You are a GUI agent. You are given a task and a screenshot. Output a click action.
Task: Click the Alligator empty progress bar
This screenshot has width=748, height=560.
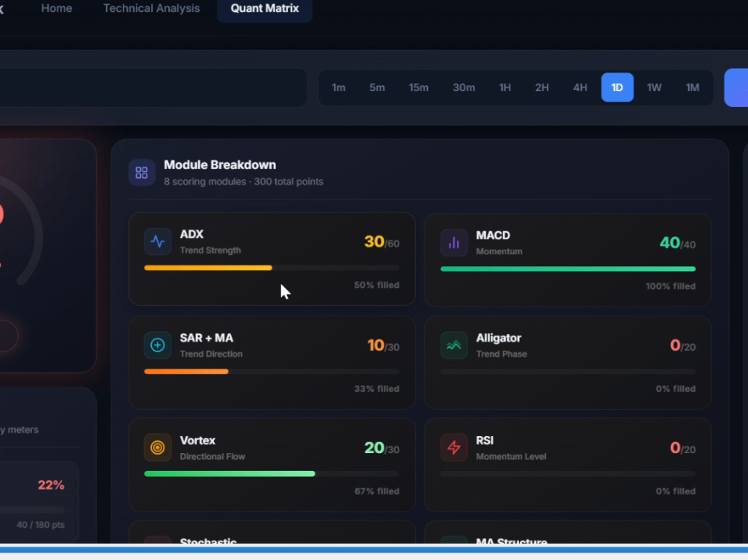pyautogui.click(x=568, y=372)
